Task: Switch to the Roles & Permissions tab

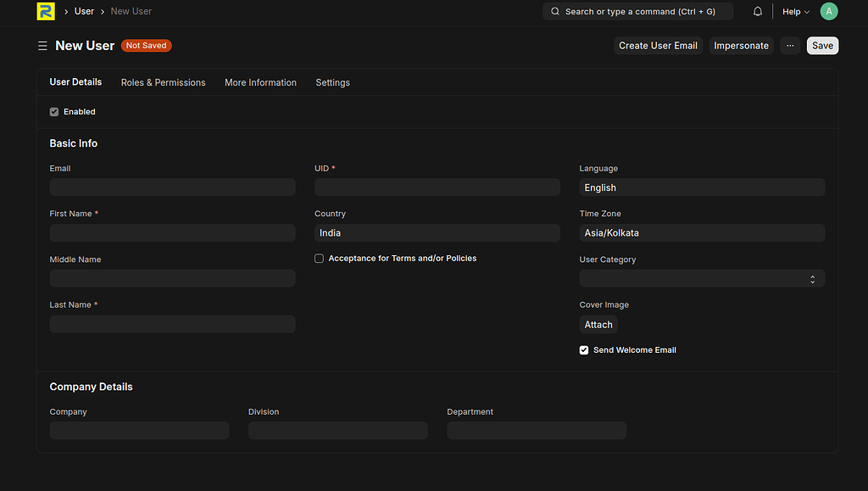Action: pos(163,82)
